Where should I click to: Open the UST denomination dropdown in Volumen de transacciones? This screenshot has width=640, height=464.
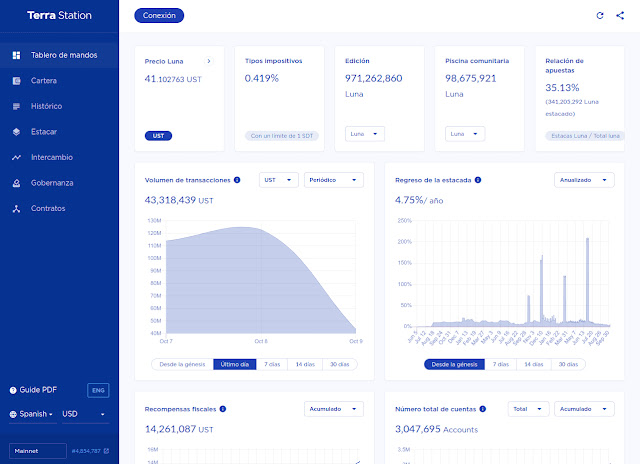(x=279, y=180)
